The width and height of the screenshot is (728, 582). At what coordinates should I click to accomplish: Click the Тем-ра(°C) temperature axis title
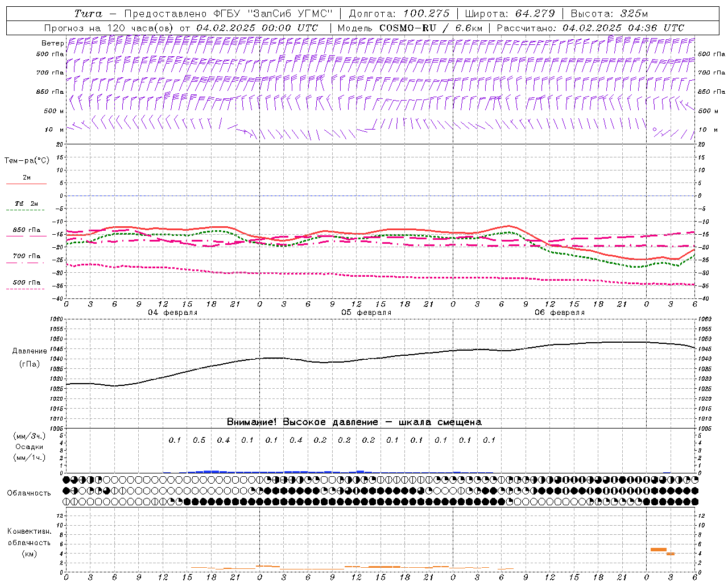[x=27, y=161]
